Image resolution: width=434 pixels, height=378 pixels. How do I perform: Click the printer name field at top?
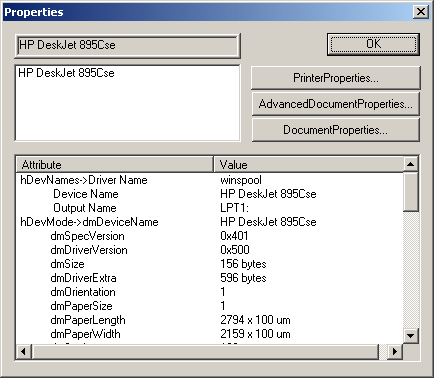click(x=127, y=45)
